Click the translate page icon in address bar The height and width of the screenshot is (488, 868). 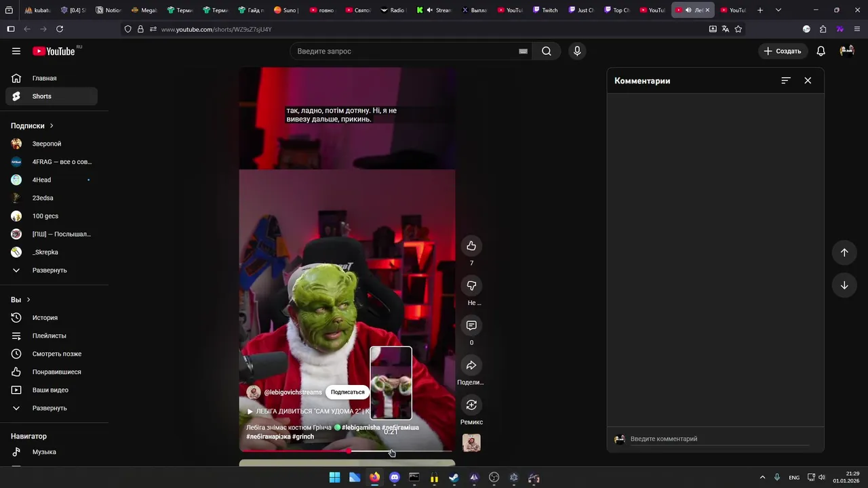726,29
